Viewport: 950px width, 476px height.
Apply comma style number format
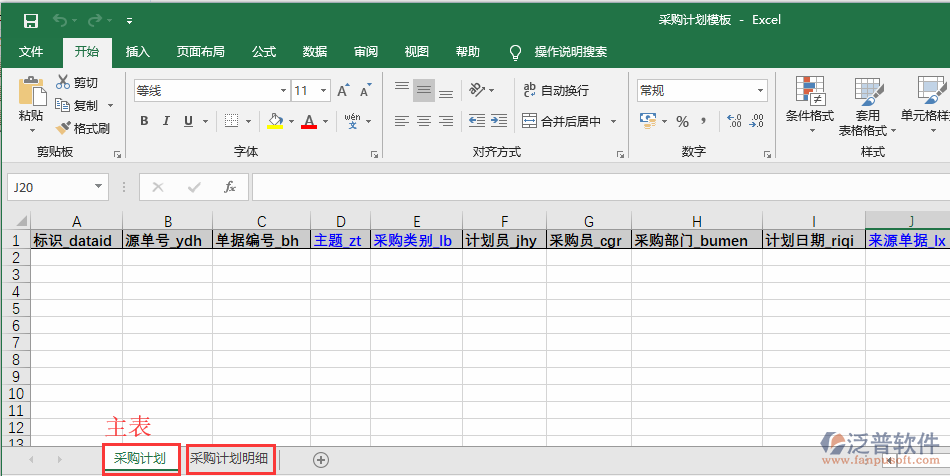click(703, 121)
